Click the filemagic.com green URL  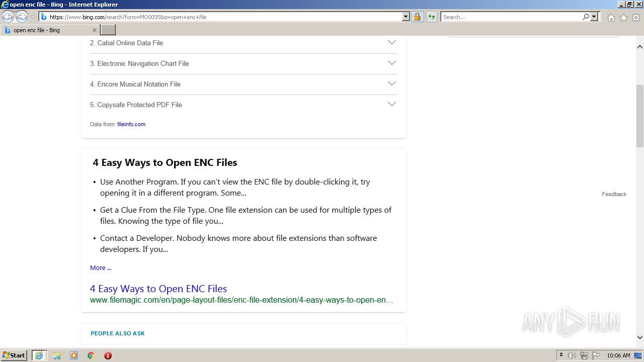coord(242,300)
